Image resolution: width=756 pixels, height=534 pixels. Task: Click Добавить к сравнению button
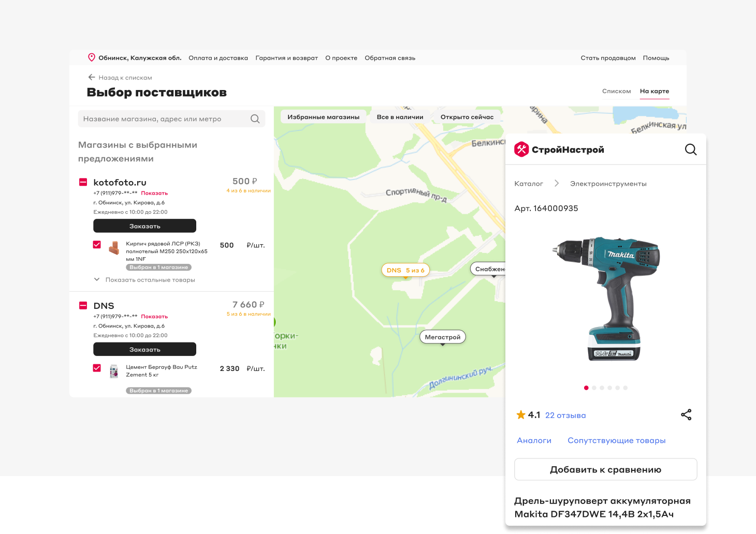click(x=606, y=469)
